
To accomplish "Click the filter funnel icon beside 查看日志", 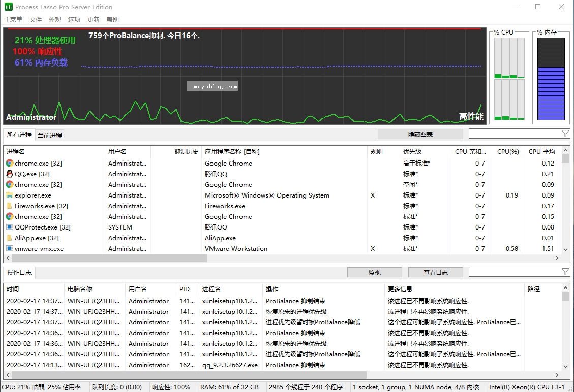I will click(x=565, y=272).
